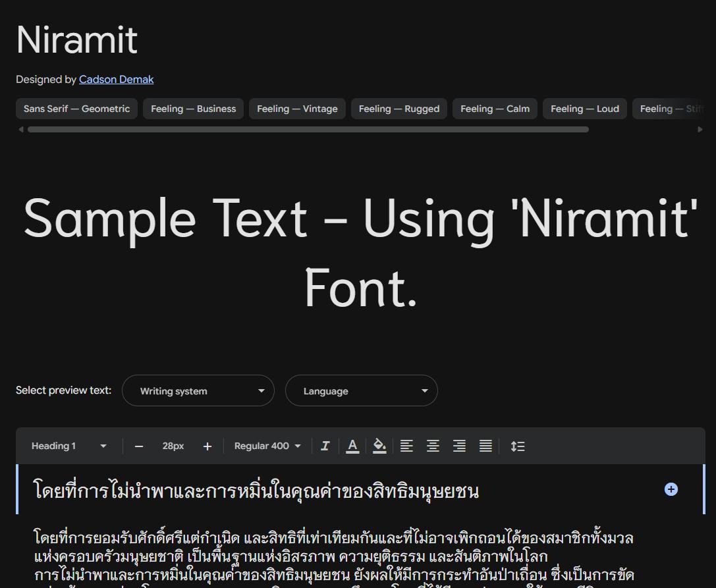The width and height of the screenshot is (716, 588).
Task: Click the Select preview text label
Action: click(x=63, y=390)
